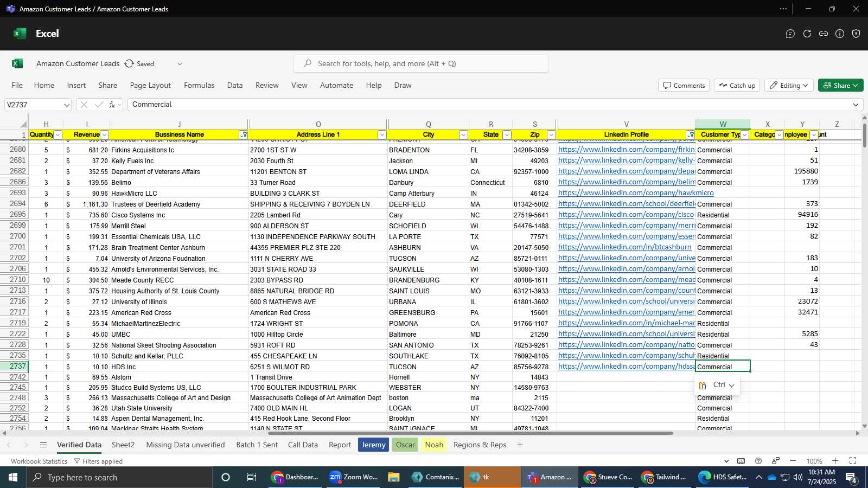This screenshot has height=488, width=868.
Task: Click the Catch up button
Action: click(737, 85)
